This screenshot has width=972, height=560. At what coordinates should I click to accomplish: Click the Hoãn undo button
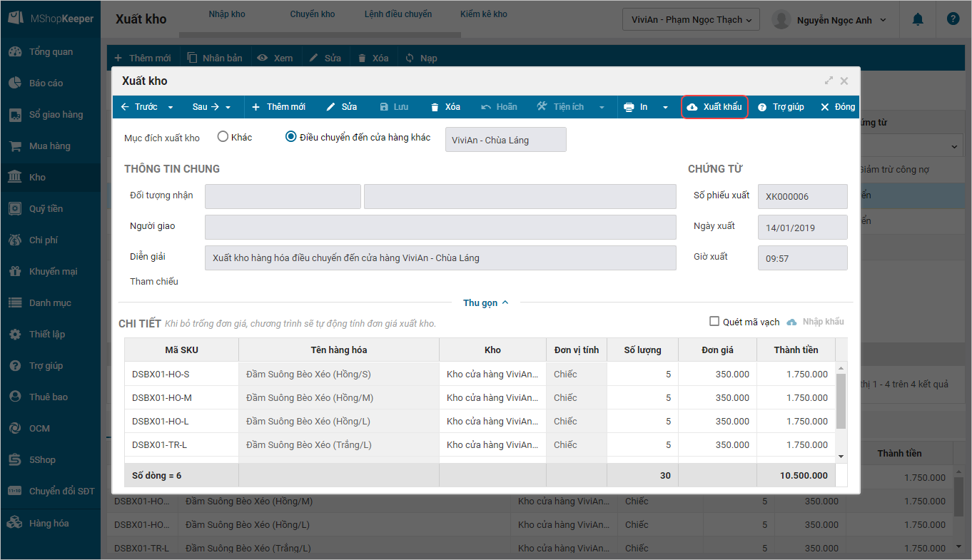point(500,107)
